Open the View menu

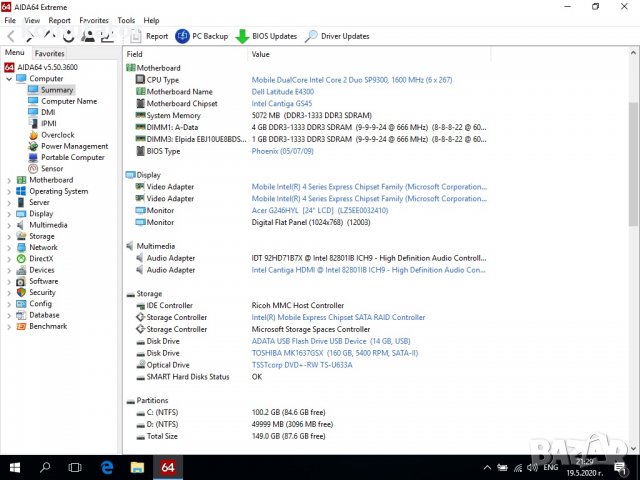click(32, 20)
